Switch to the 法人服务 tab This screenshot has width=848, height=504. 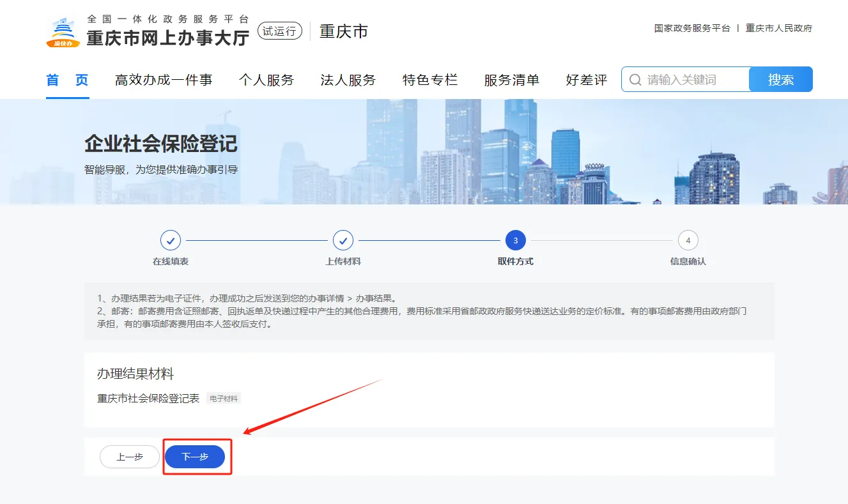click(347, 79)
